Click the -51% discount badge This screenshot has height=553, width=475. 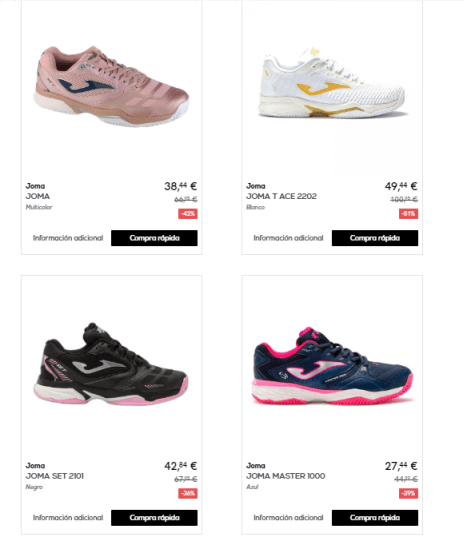[x=408, y=214]
